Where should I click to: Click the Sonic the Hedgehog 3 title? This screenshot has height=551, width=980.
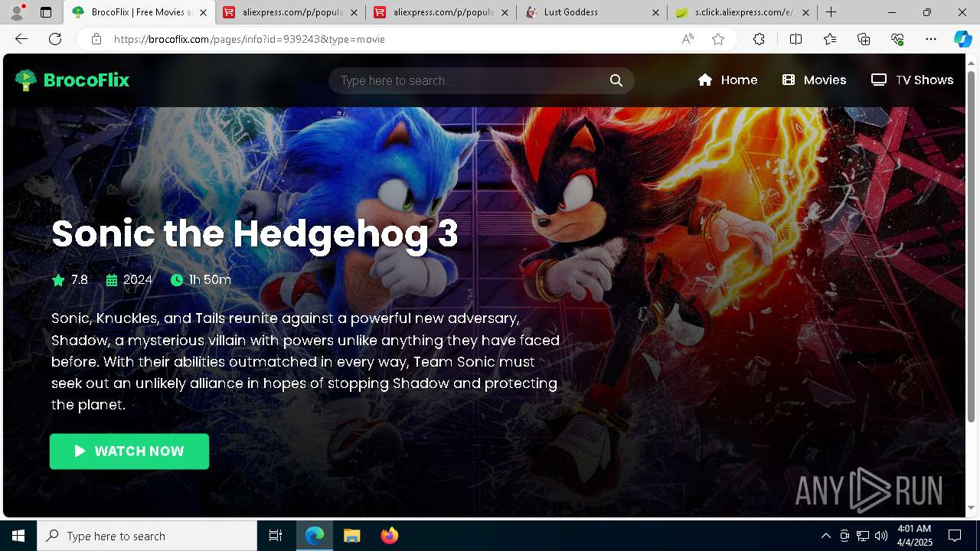pyautogui.click(x=255, y=233)
